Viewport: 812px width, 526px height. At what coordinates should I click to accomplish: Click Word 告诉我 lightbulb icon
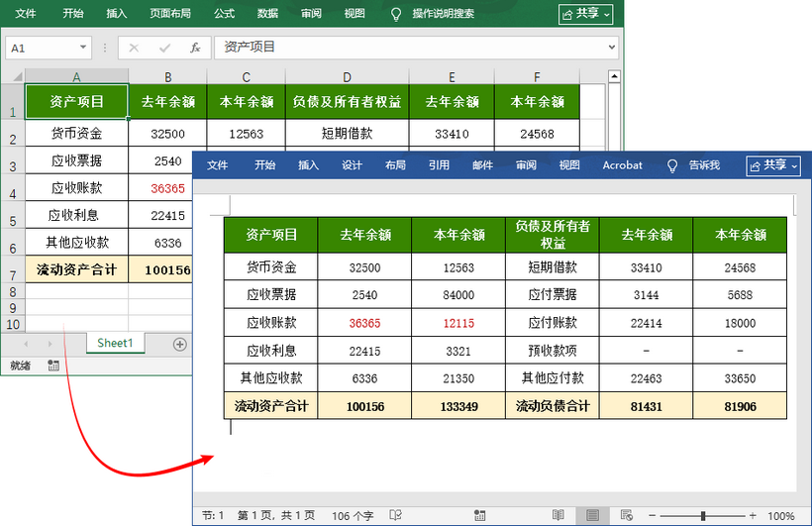coord(672,165)
